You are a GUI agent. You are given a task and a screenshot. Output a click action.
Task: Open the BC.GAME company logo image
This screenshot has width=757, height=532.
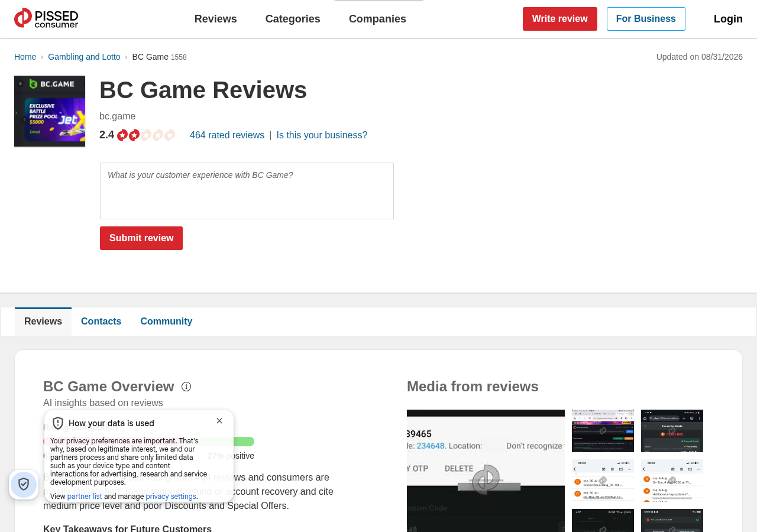50,111
